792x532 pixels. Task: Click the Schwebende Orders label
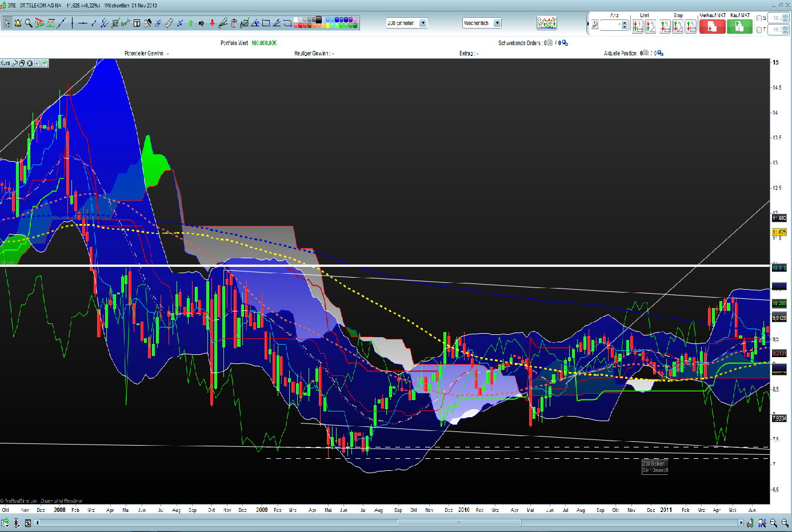[519, 43]
